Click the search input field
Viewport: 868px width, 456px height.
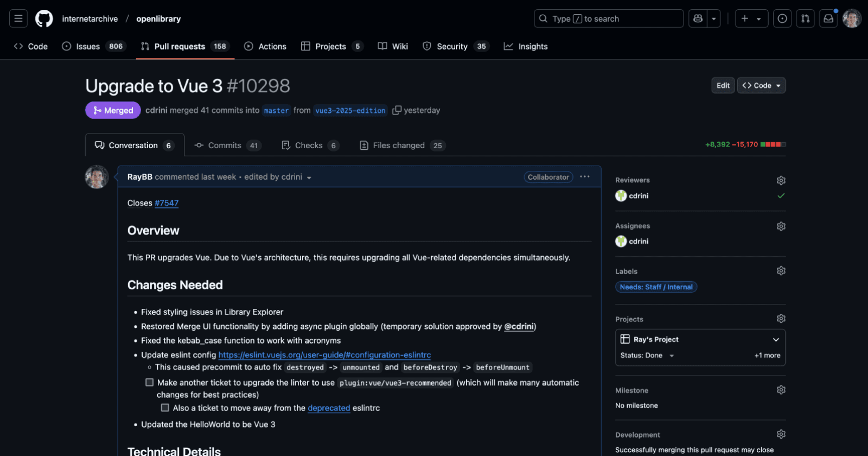608,18
